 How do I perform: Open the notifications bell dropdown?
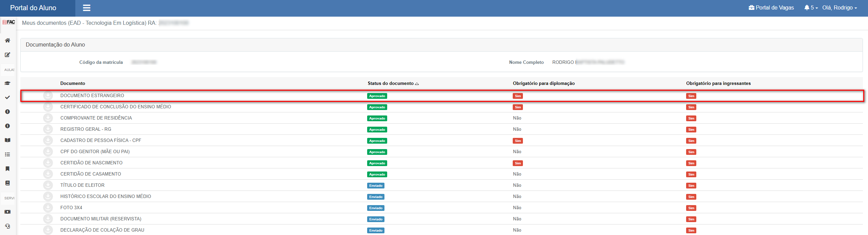(x=811, y=7)
